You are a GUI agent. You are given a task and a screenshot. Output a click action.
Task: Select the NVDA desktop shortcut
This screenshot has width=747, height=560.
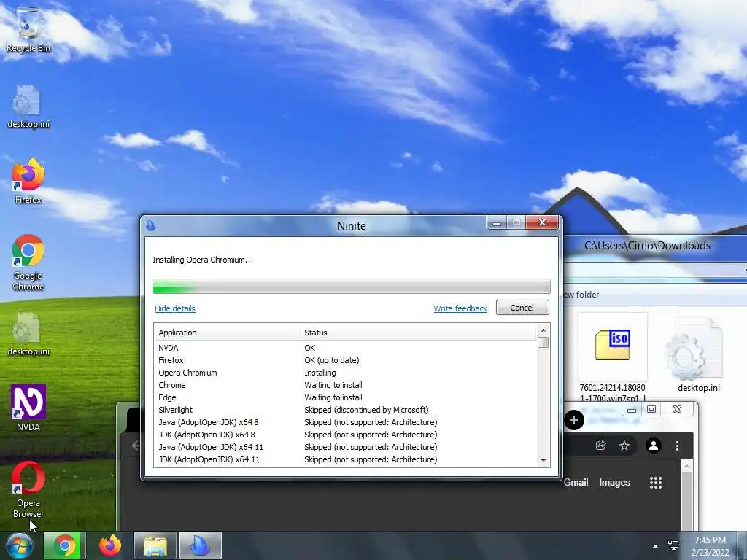(x=28, y=408)
